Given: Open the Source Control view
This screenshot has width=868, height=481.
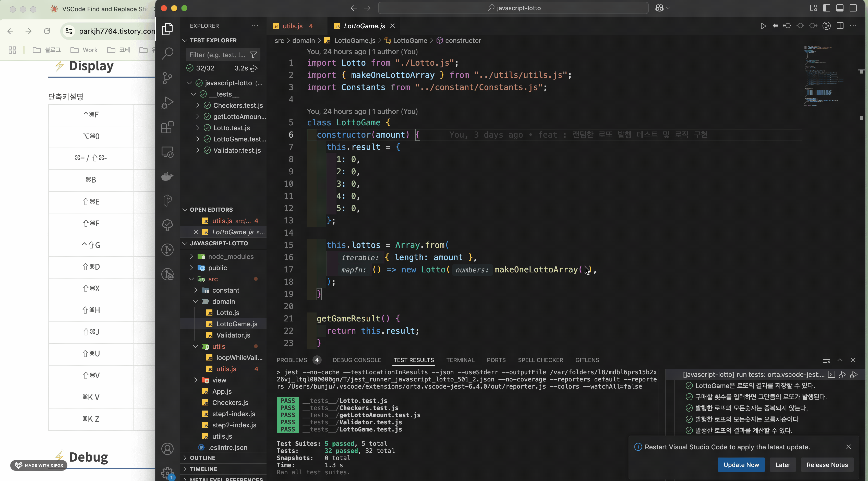Looking at the screenshot, I should (x=167, y=78).
